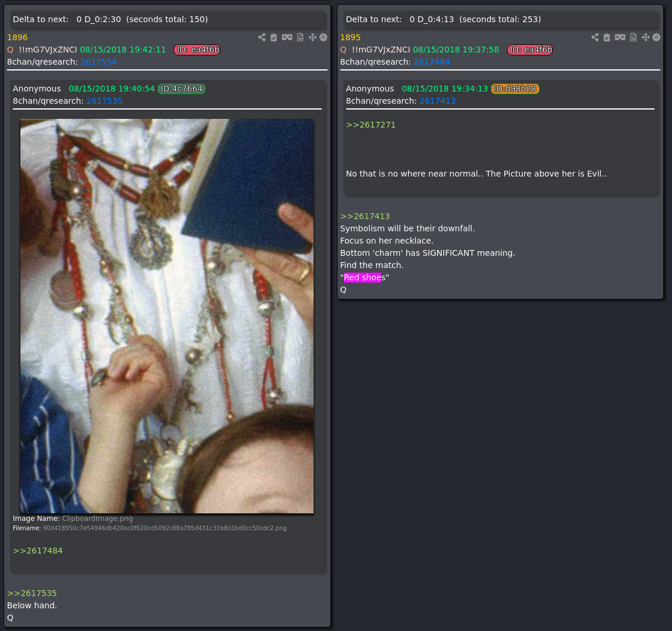Click the VR goggles icon on post 1896
Viewport: 672px width, 631px height.
click(287, 37)
